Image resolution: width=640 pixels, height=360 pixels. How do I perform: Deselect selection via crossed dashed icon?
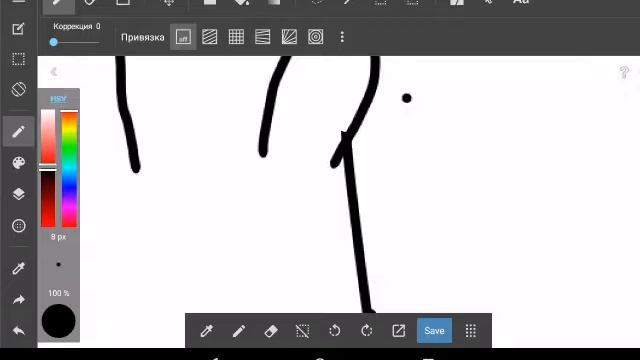pos(302,331)
